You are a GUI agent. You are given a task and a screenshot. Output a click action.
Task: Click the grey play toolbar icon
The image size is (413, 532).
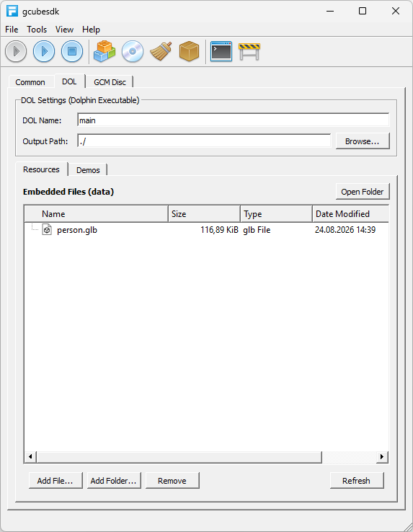(16, 51)
